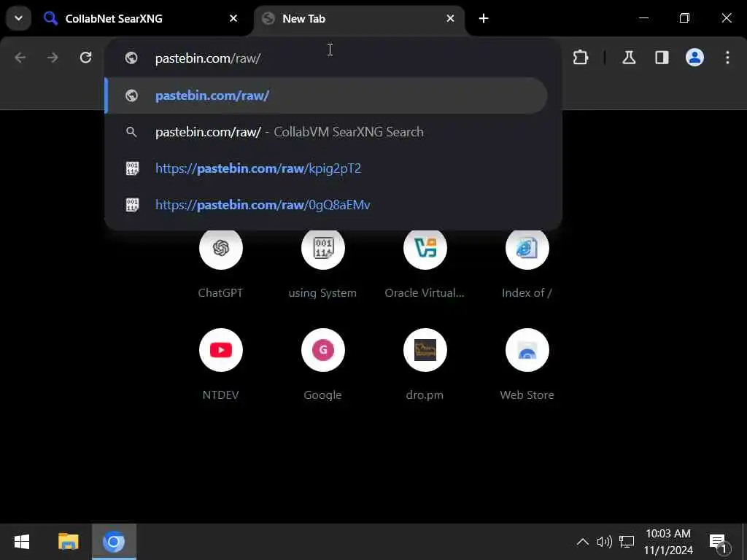Open the clock showing 10:03 AM
Image resolution: width=747 pixels, height=560 pixels.
point(668,542)
